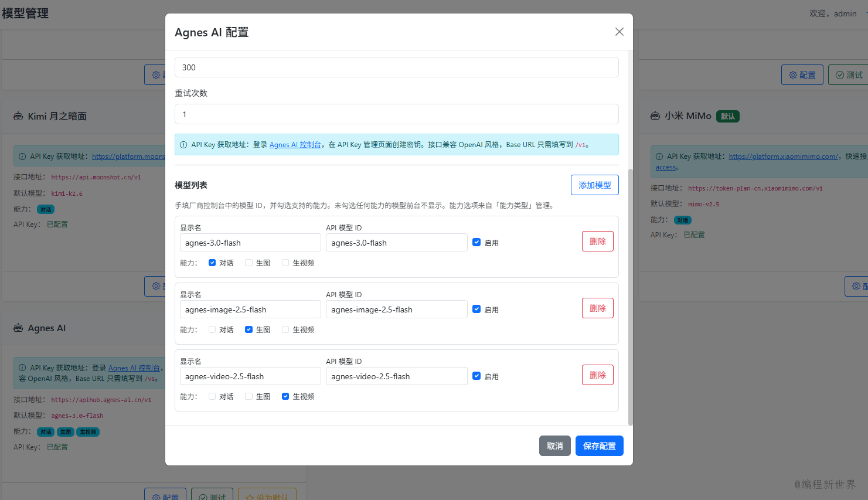Open the Agnes AI 控制台 link in the dialog

[295, 145]
